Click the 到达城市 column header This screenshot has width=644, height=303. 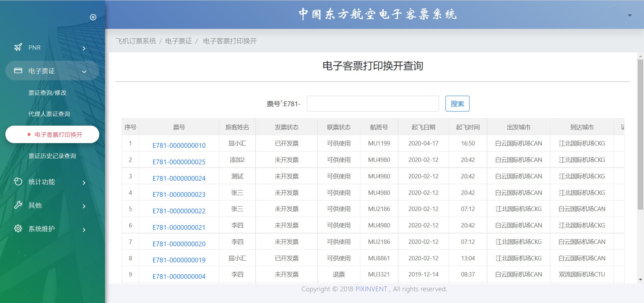coord(582,127)
